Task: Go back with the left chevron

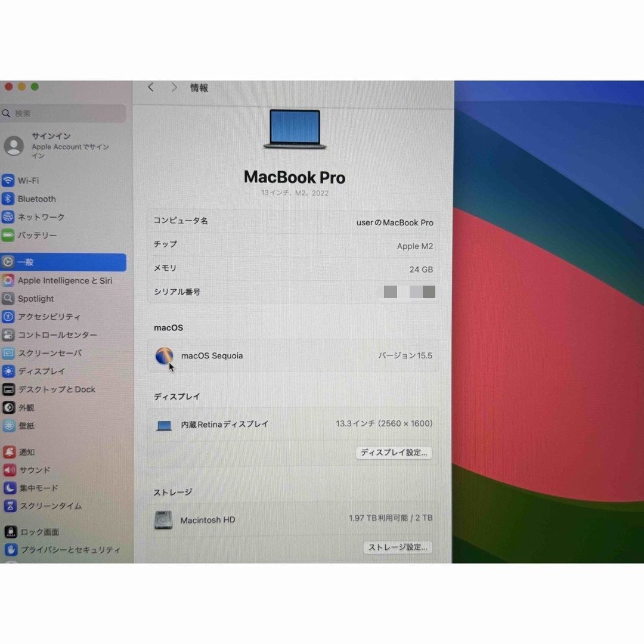Action: pyautogui.click(x=151, y=88)
